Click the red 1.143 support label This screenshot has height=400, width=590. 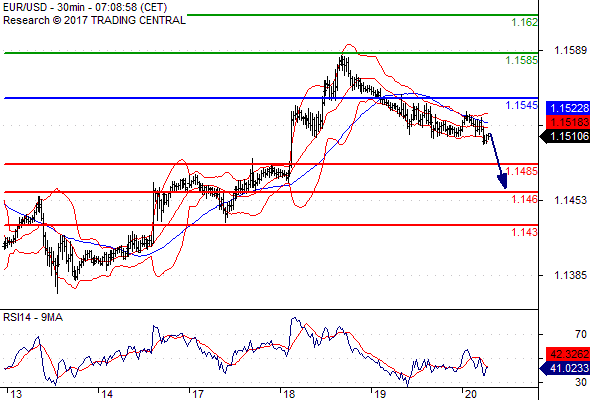point(525,232)
